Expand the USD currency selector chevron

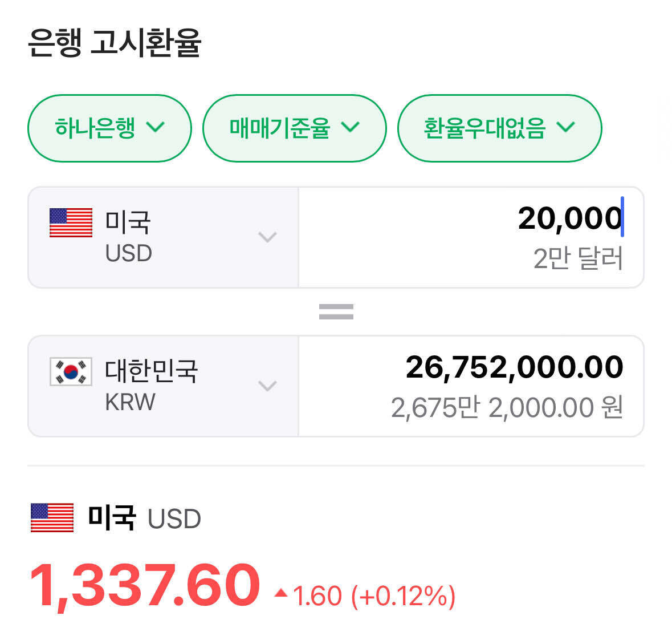click(267, 238)
